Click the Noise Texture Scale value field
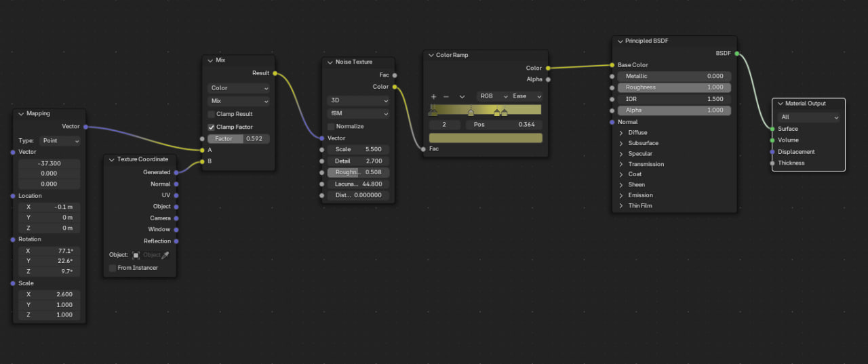This screenshot has height=364, width=868. (x=358, y=149)
